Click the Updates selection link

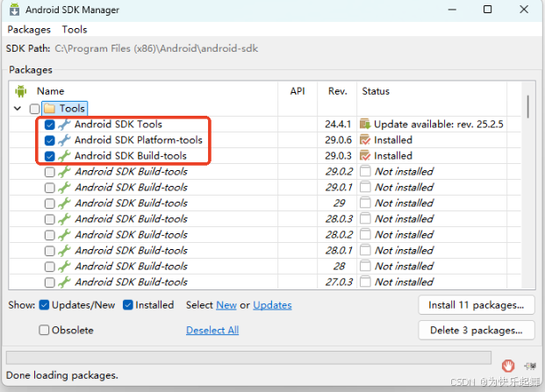pyautogui.click(x=272, y=305)
